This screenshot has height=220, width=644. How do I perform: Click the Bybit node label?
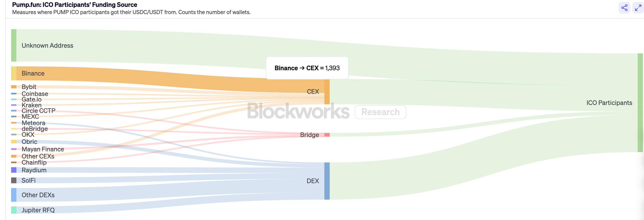tap(29, 87)
